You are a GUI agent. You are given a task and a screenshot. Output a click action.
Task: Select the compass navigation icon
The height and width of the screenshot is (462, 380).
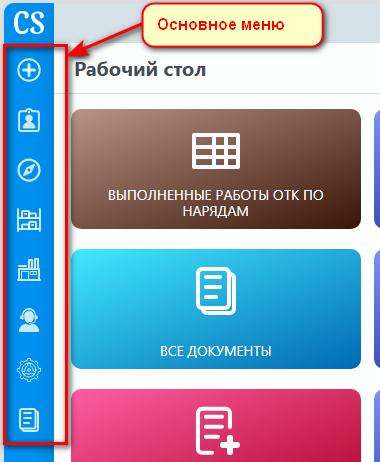[x=29, y=170]
